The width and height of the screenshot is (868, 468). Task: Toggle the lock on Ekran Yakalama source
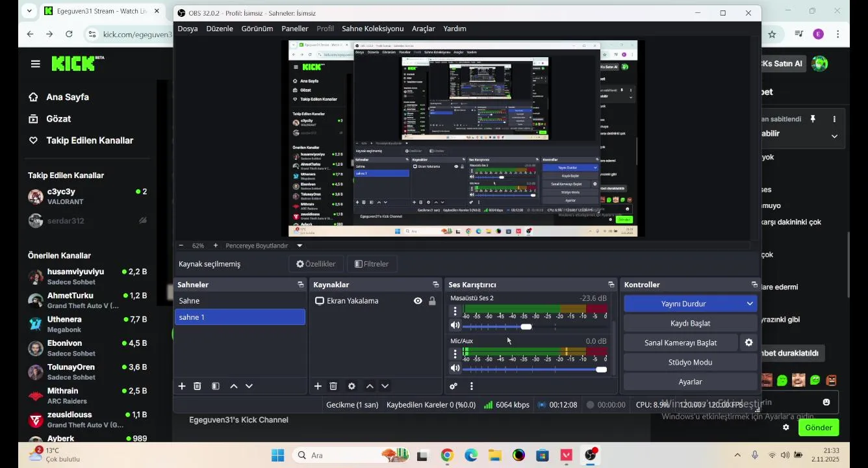(x=432, y=301)
